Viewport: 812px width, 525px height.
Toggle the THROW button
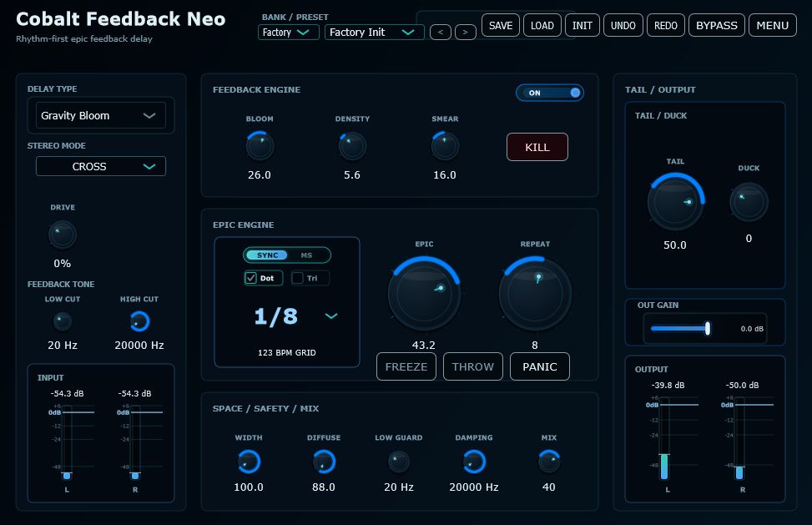[473, 366]
